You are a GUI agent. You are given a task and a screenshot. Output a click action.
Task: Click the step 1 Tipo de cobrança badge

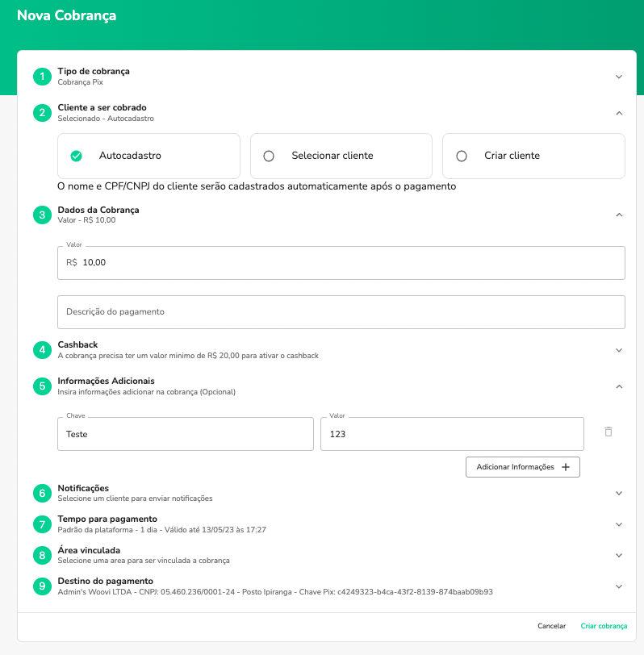(42, 76)
